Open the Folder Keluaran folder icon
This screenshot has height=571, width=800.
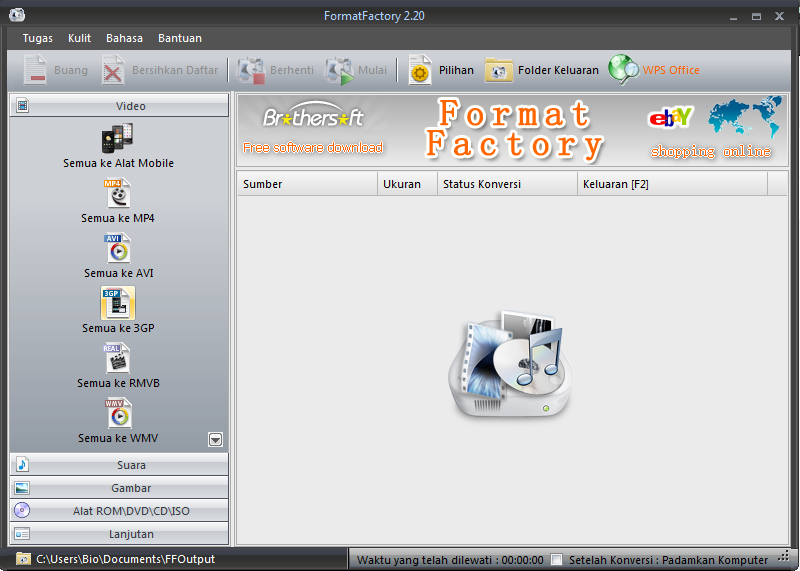[x=498, y=70]
